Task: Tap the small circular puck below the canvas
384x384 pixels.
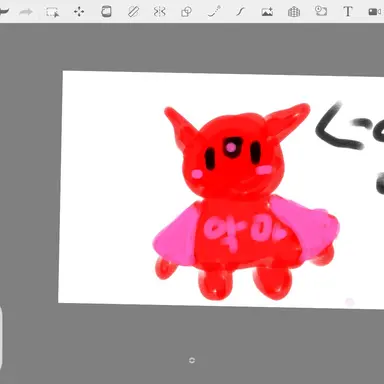Action: (x=192, y=360)
